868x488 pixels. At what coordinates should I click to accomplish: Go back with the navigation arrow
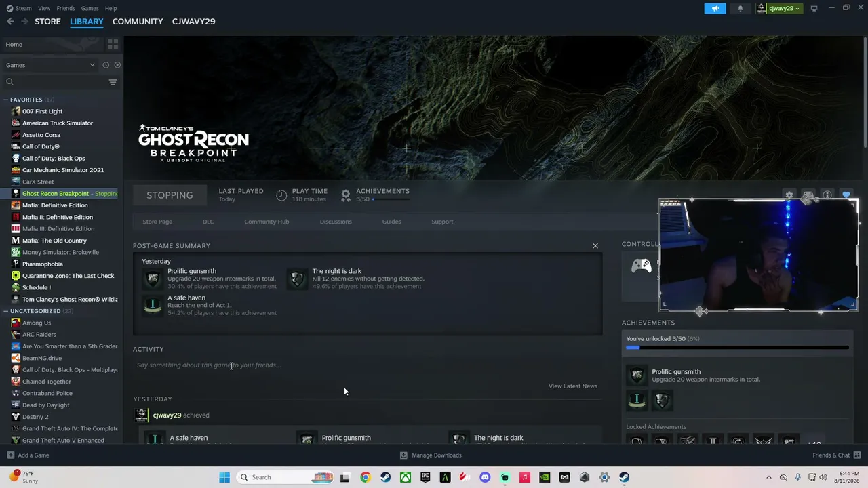(x=10, y=22)
